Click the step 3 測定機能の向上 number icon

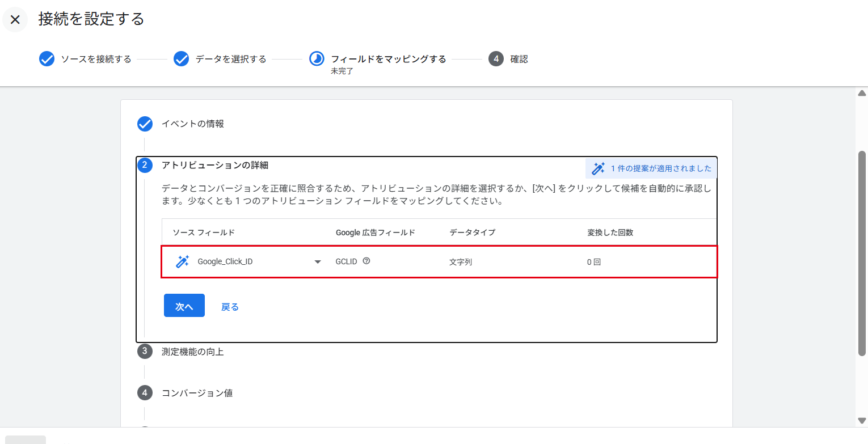(x=145, y=352)
